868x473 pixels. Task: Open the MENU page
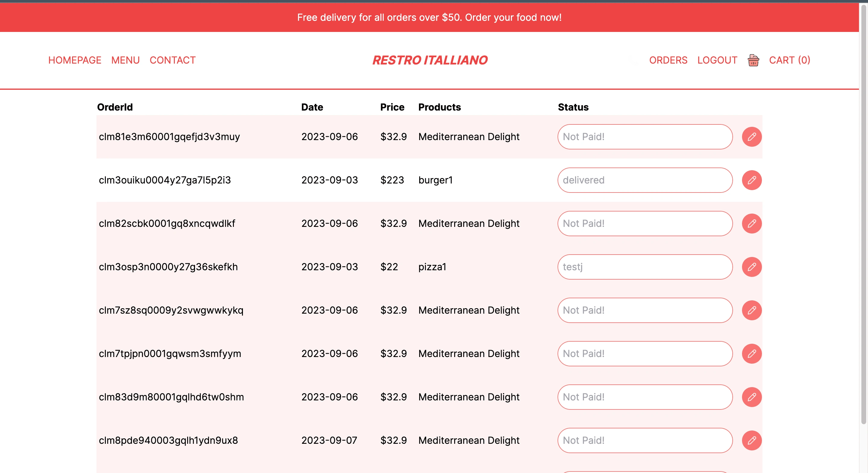pos(125,60)
